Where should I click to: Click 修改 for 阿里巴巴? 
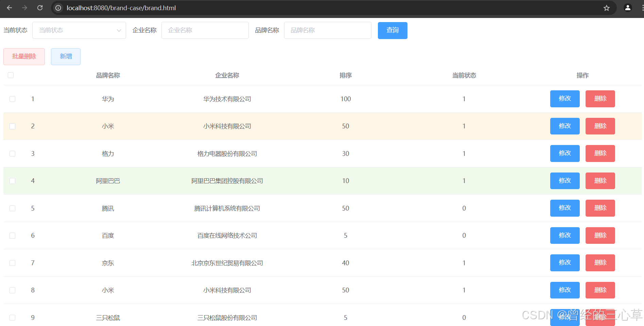pyautogui.click(x=565, y=181)
